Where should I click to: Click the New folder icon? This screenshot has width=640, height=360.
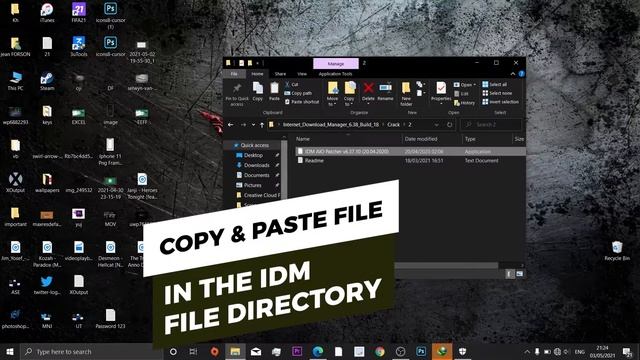click(x=406, y=94)
